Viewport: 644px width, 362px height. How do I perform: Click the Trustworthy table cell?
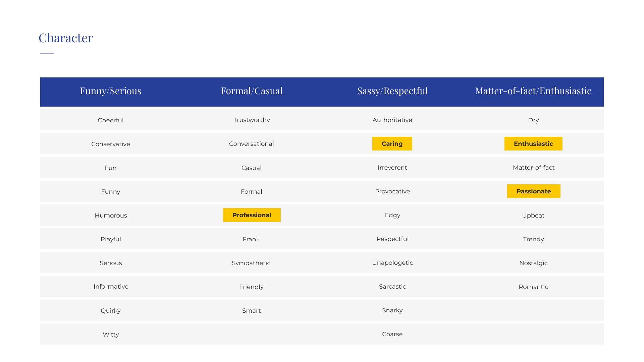pos(252,120)
